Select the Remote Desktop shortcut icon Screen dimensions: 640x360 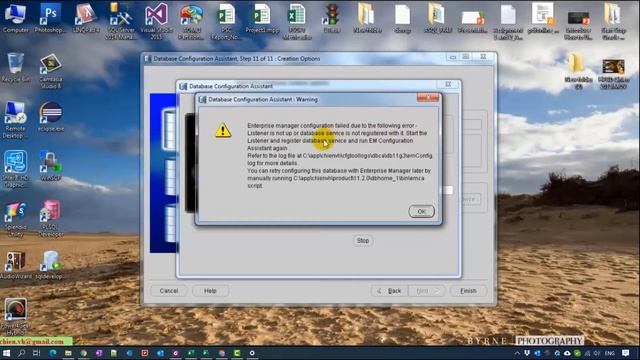[15, 120]
